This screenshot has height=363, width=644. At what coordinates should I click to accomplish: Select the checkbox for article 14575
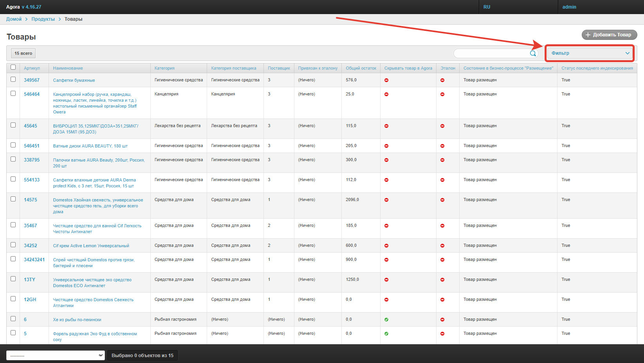point(13,199)
